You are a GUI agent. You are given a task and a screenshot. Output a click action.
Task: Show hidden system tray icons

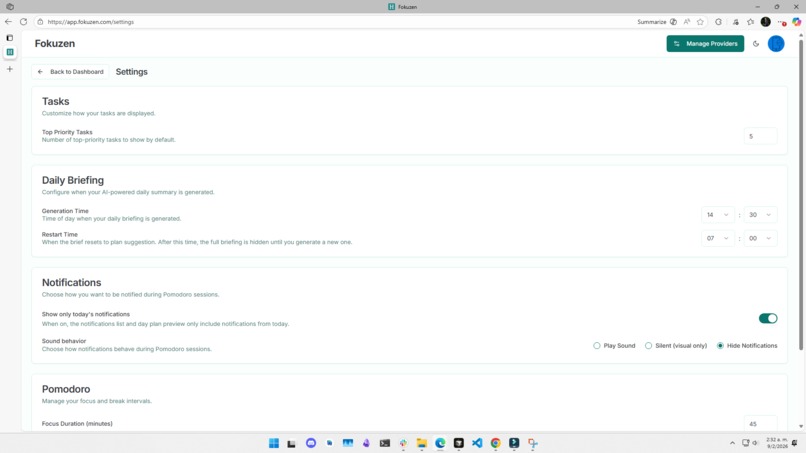(x=732, y=443)
